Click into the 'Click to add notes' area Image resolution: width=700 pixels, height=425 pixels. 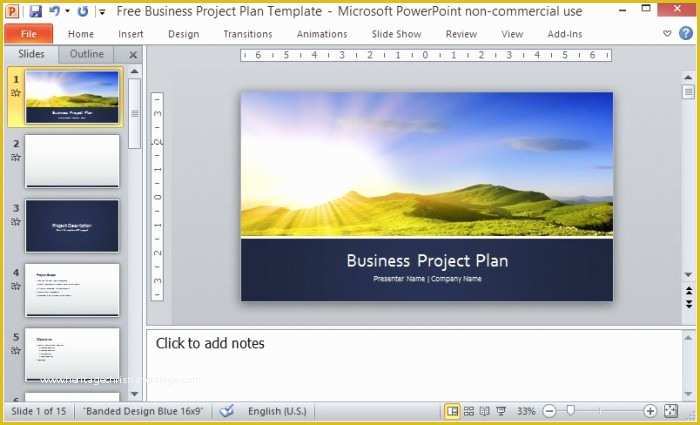point(414,365)
